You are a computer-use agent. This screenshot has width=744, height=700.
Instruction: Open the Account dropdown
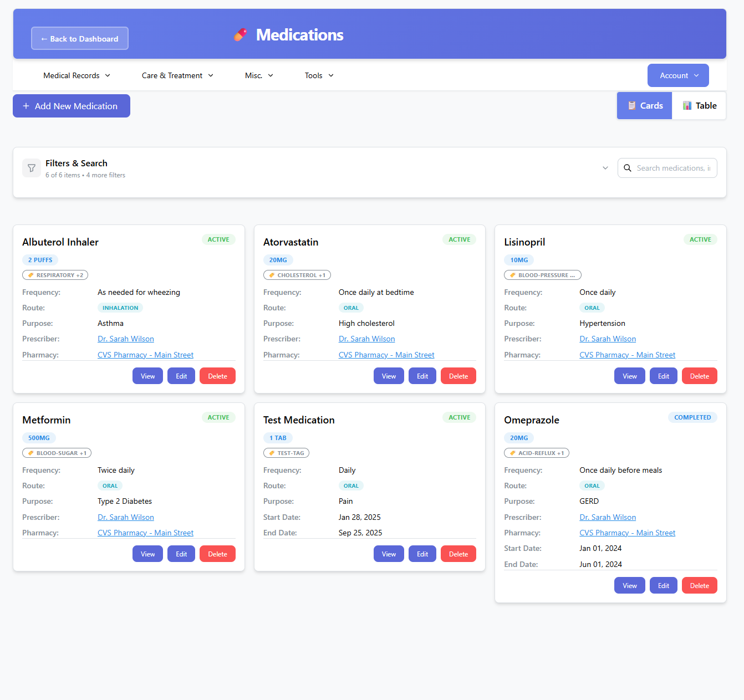click(x=678, y=75)
